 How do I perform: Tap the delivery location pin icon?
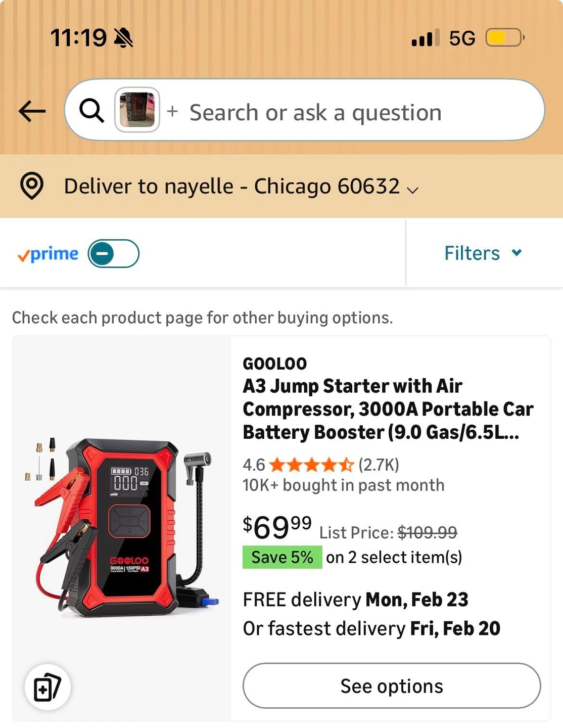point(32,186)
